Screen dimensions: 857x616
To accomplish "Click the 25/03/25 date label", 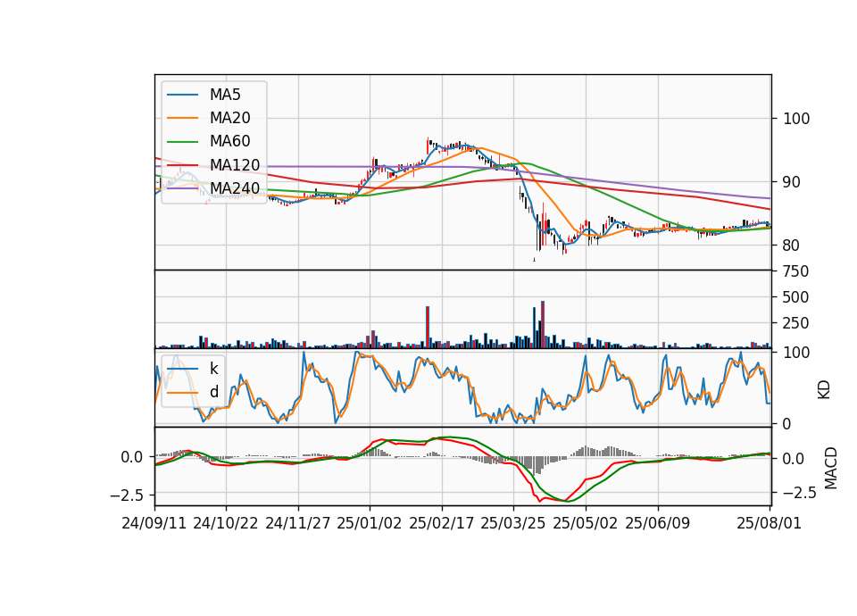I will tap(513, 523).
